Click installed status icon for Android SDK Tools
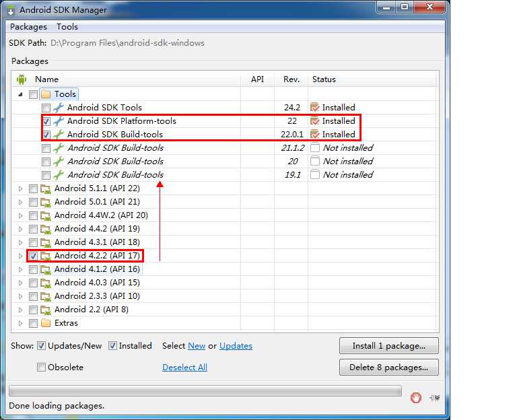Image resolution: width=517 pixels, height=420 pixels. tap(315, 108)
